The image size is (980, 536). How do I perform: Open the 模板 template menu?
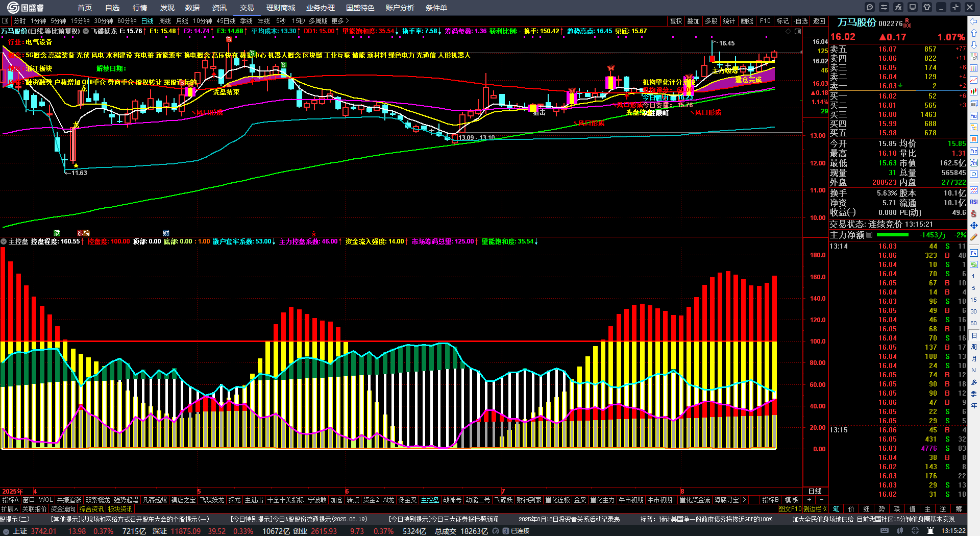[792, 500]
